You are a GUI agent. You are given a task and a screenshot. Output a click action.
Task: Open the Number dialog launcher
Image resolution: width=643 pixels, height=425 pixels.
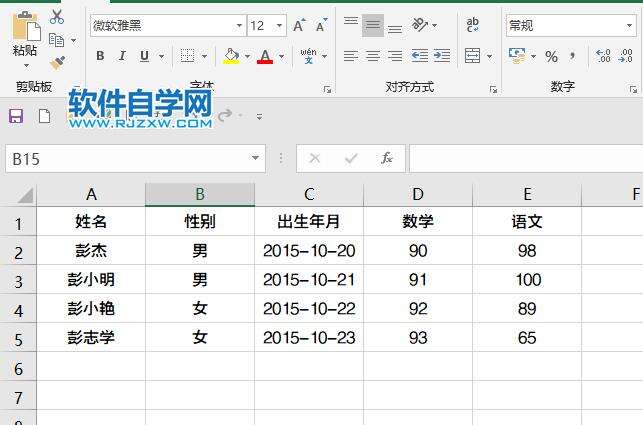click(x=633, y=89)
